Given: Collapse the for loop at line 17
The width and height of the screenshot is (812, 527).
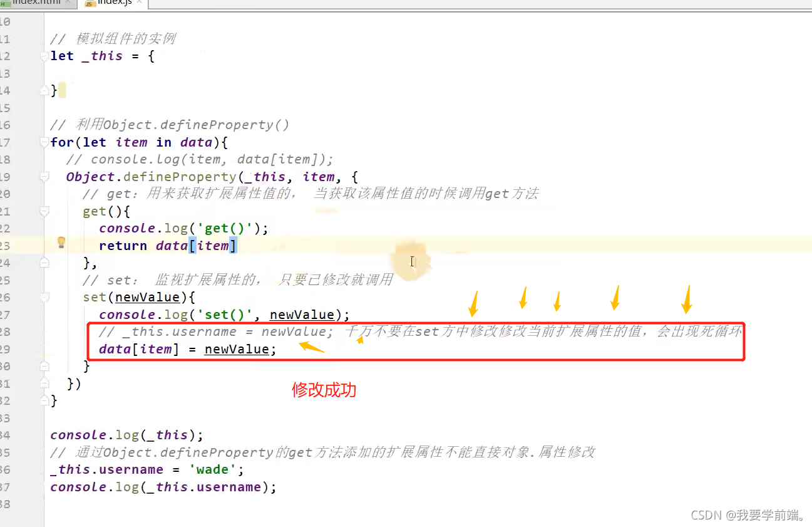Looking at the screenshot, I should click(44, 143).
